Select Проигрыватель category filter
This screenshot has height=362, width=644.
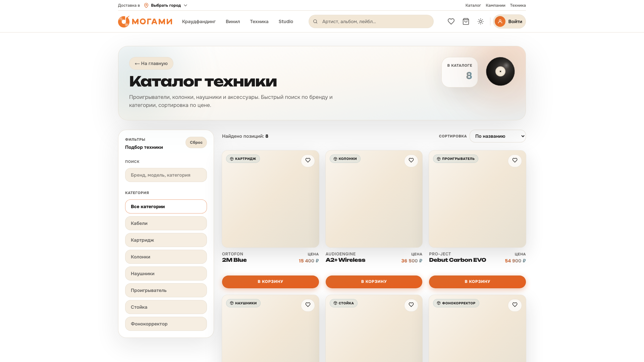(166, 290)
